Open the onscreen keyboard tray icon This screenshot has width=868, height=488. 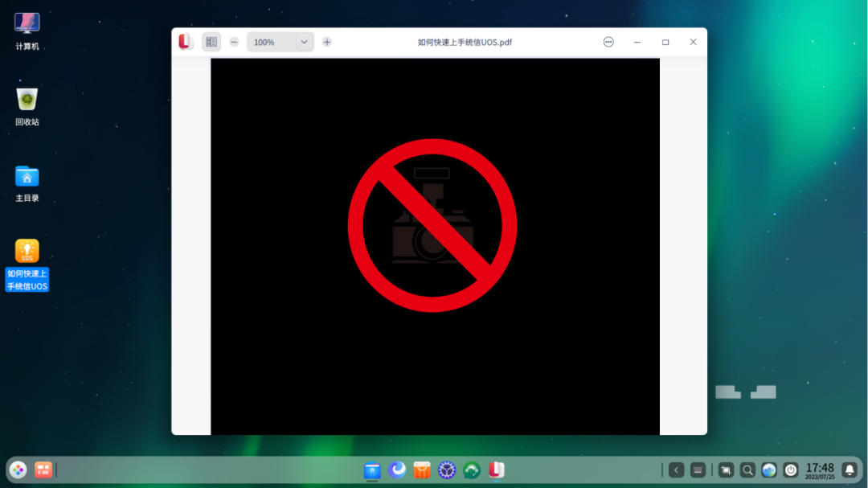(x=698, y=470)
